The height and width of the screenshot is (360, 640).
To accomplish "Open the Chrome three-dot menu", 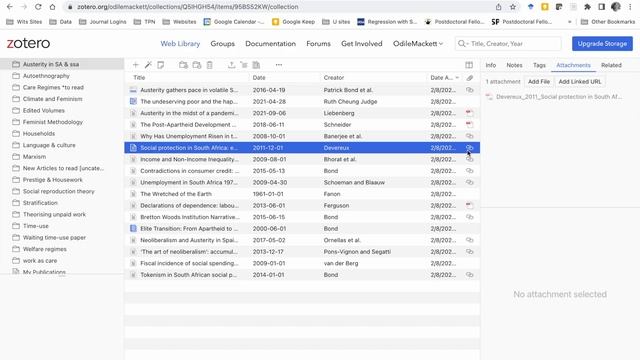I will 630,7.
